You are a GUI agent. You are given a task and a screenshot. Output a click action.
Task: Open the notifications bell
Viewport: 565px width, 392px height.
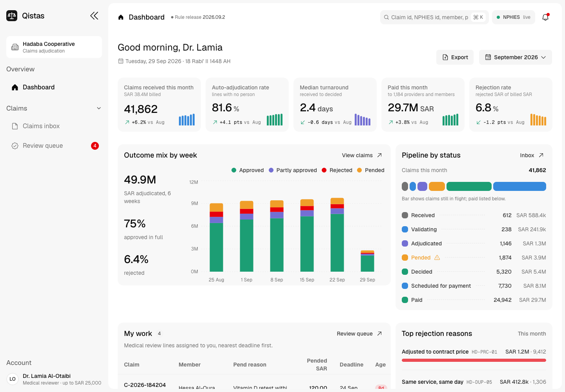[x=545, y=17]
